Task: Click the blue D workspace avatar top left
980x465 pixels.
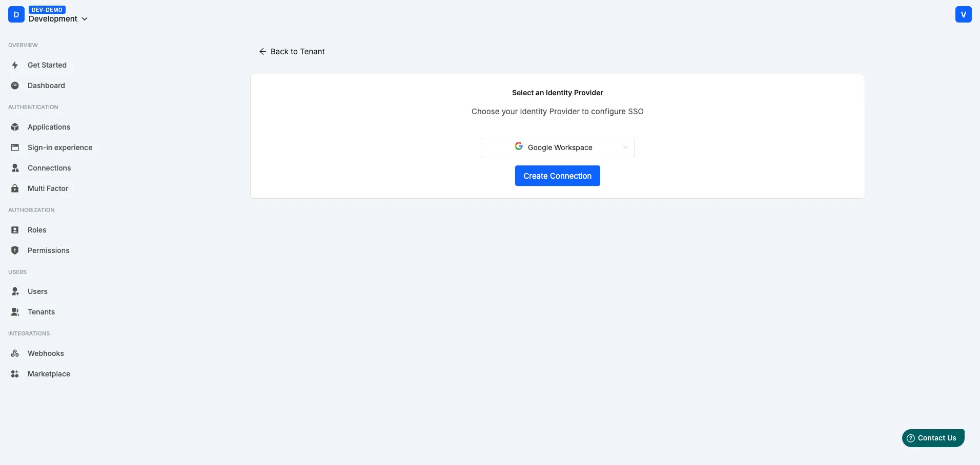Action: 16,14
